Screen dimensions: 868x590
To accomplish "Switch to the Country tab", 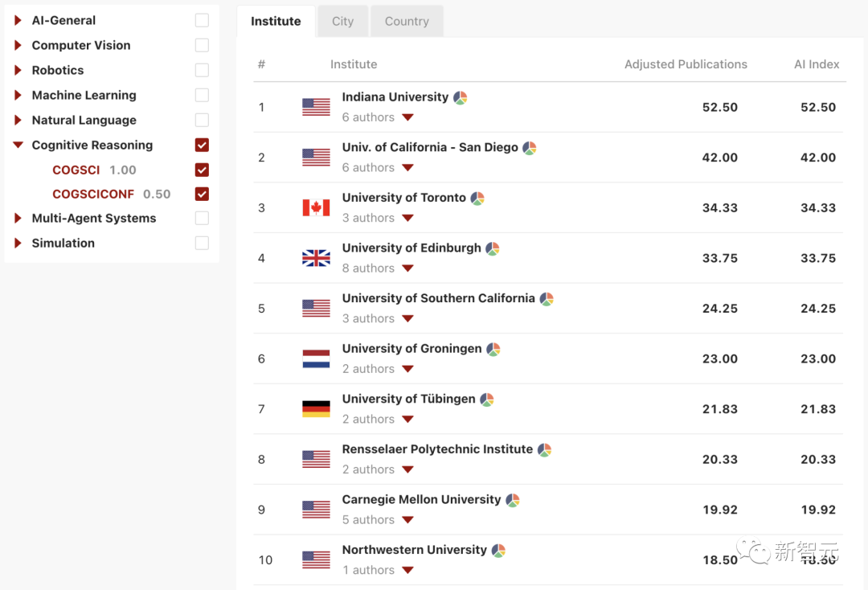I will 407,22.
